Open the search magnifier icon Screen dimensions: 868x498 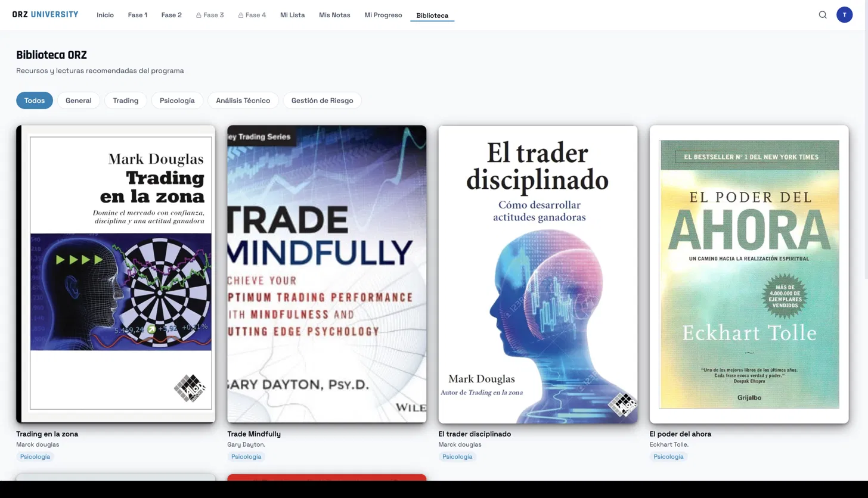click(x=823, y=15)
